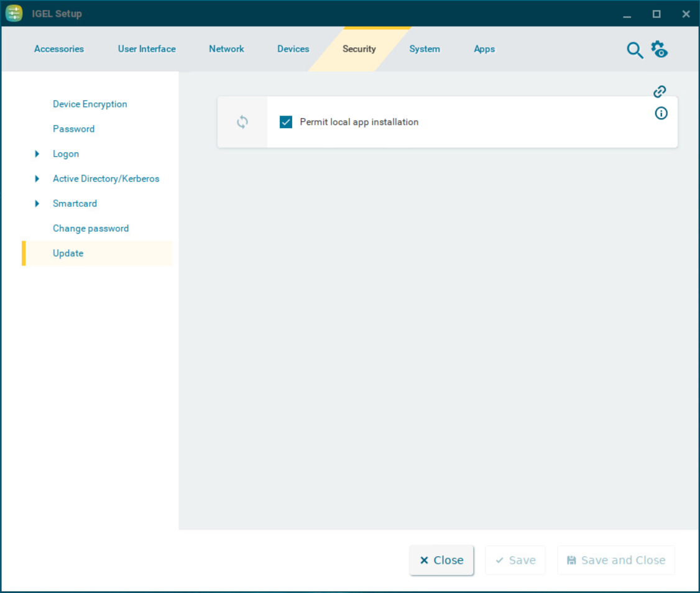Open the System tab
This screenshot has height=593, width=700.
(x=425, y=49)
